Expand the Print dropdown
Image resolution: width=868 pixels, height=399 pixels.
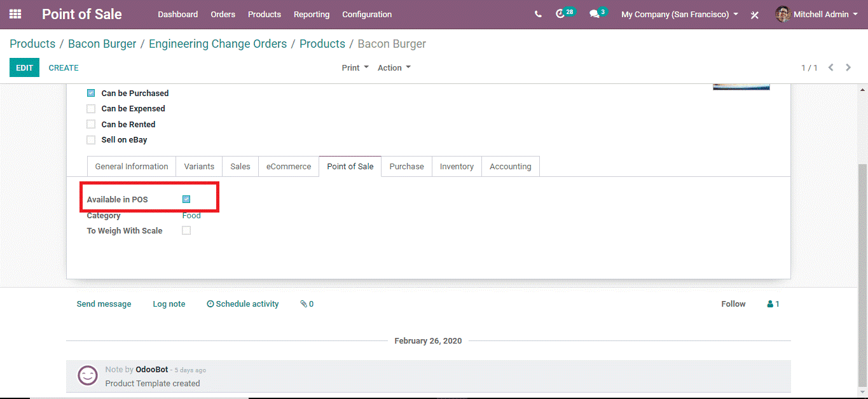point(355,67)
